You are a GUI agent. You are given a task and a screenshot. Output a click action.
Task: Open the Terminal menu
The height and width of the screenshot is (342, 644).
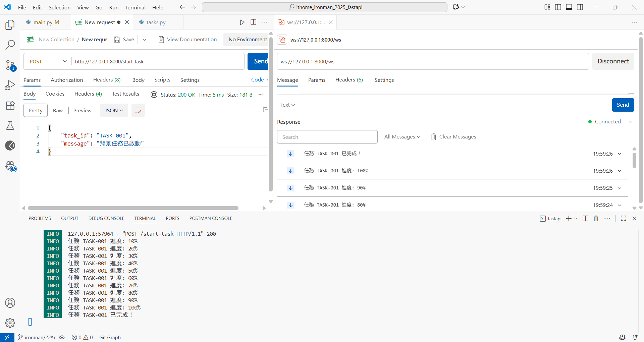click(x=135, y=7)
